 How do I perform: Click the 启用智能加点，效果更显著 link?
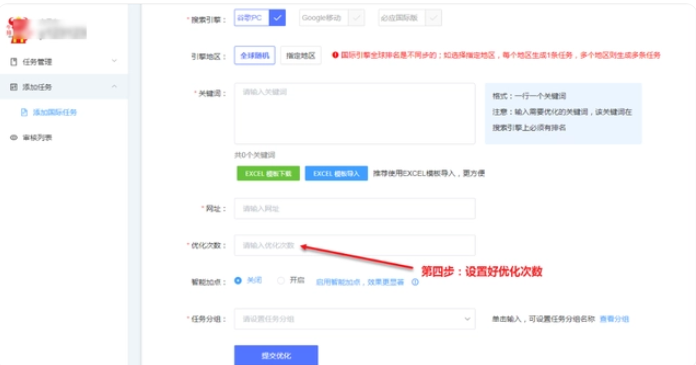[x=360, y=282]
